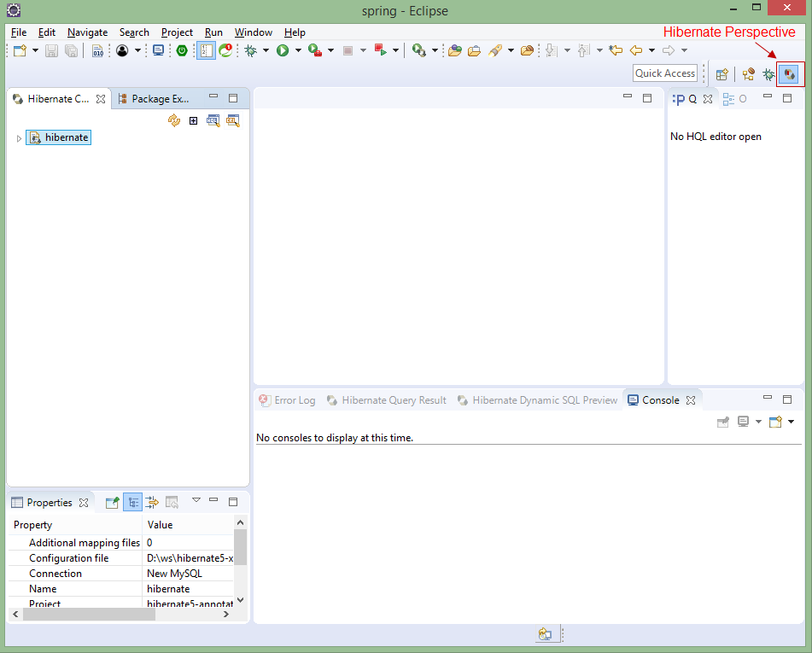Click the New wizard toolbar icon
Viewport: 812px width, 653px height.
[x=20, y=50]
